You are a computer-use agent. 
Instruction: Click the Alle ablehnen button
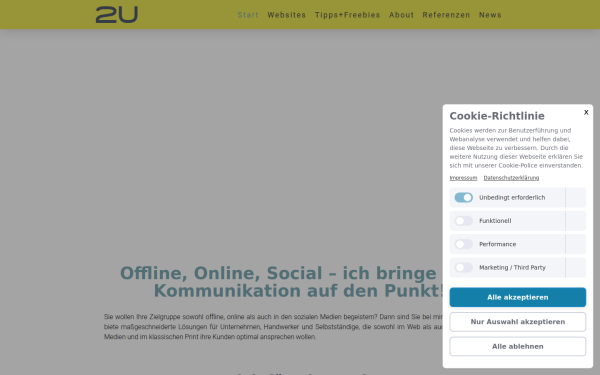[517, 346]
